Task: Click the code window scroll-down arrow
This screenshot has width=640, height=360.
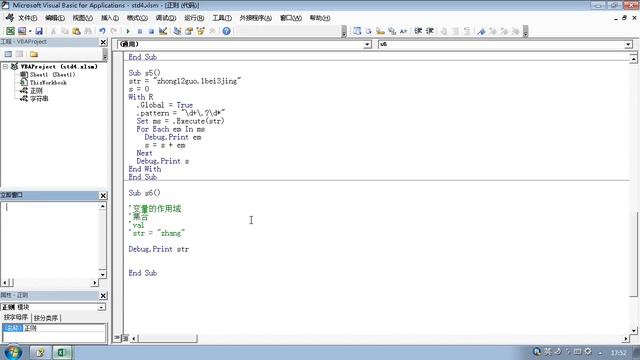Action: (633, 331)
